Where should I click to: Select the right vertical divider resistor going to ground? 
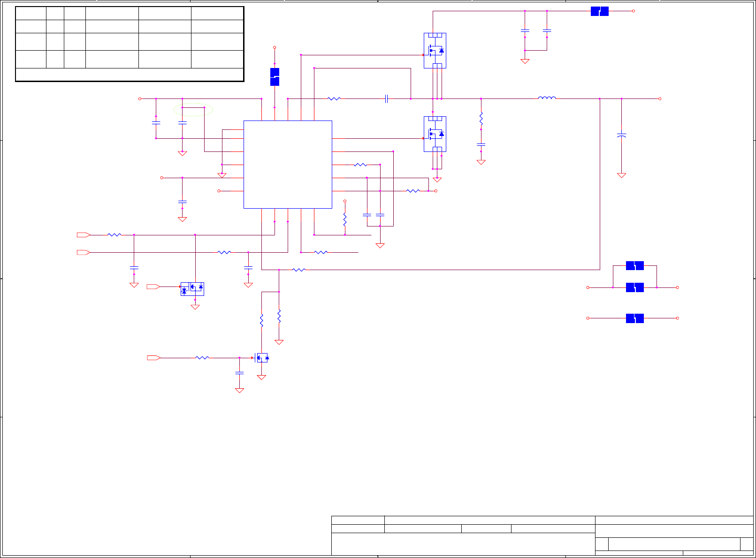pos(279,316)
